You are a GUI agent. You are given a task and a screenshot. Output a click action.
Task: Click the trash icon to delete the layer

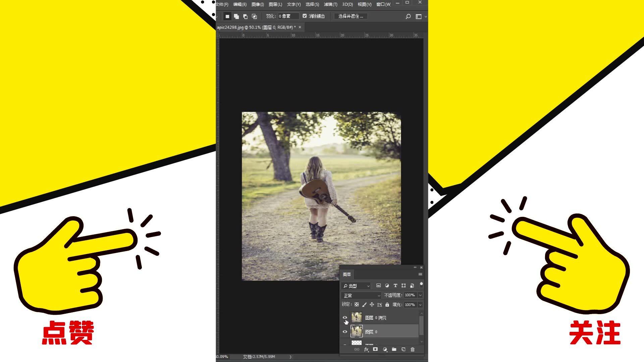pos(413,349)
